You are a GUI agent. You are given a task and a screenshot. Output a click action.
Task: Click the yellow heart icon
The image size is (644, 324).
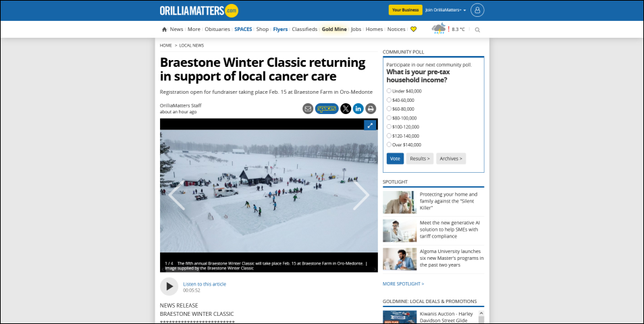pyautogui.click(x=413, y=30)
